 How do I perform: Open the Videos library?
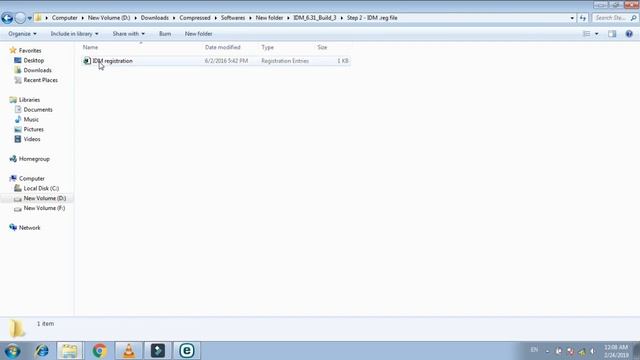tap(32, 139)
